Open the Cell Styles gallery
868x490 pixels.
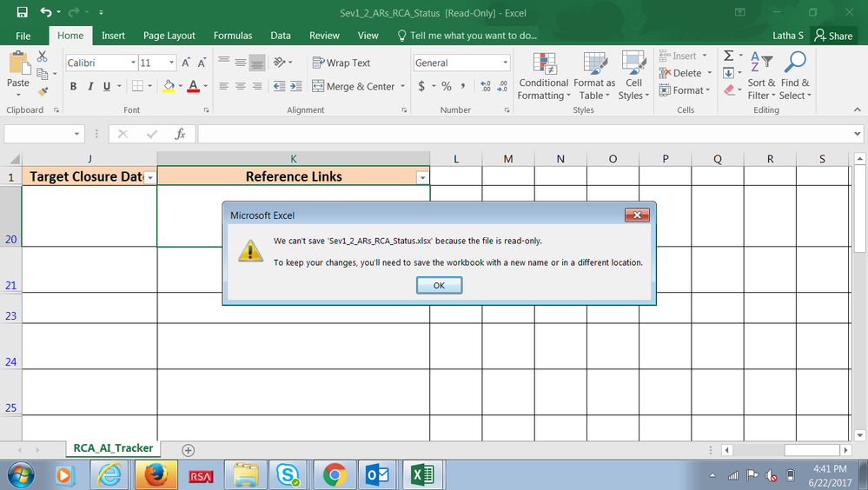(x=633, y=76)
